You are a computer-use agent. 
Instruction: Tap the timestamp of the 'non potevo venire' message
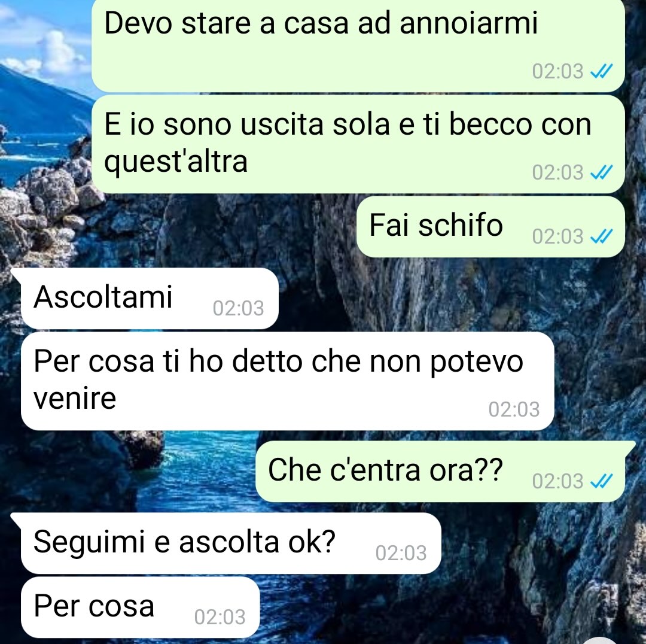[x=514, y=409]
